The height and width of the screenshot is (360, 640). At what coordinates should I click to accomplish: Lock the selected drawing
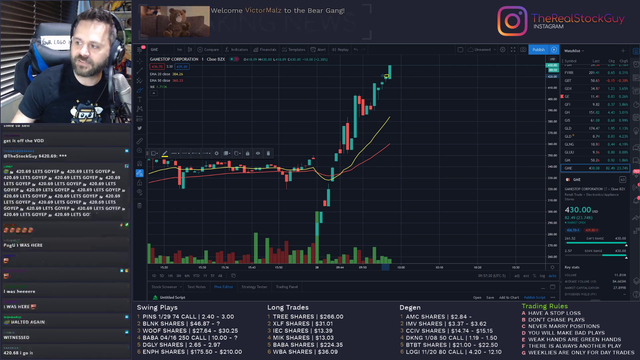(247, 153)
